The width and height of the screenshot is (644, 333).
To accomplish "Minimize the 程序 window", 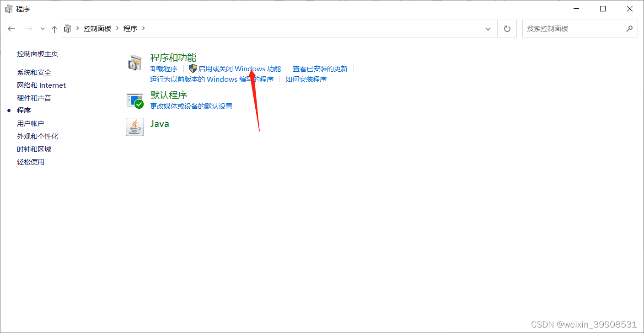I will [576, 9].
